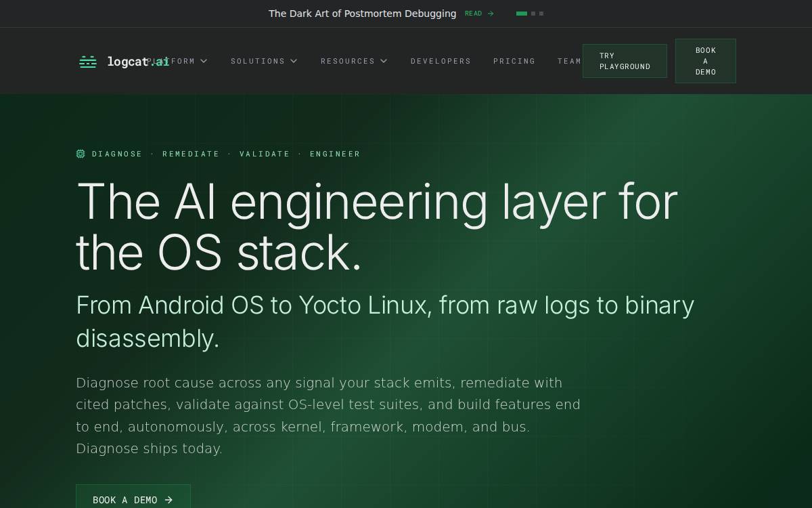Select the first active banner indicator
This screenshot has height=508, width=812.
[x=522, y=14]
